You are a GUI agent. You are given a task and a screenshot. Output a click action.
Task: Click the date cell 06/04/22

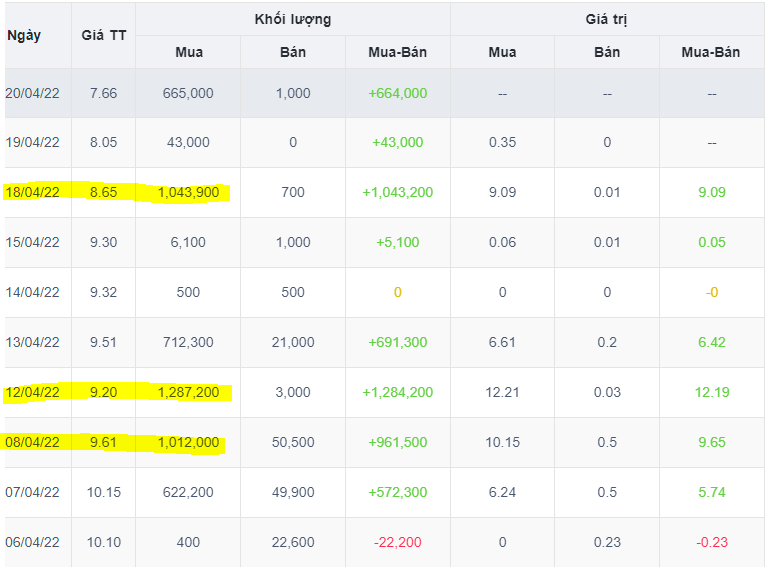[32, 542]
